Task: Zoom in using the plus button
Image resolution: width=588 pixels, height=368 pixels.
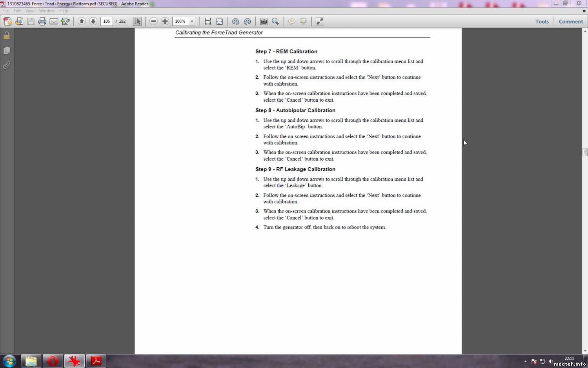Action: point(165,21)
